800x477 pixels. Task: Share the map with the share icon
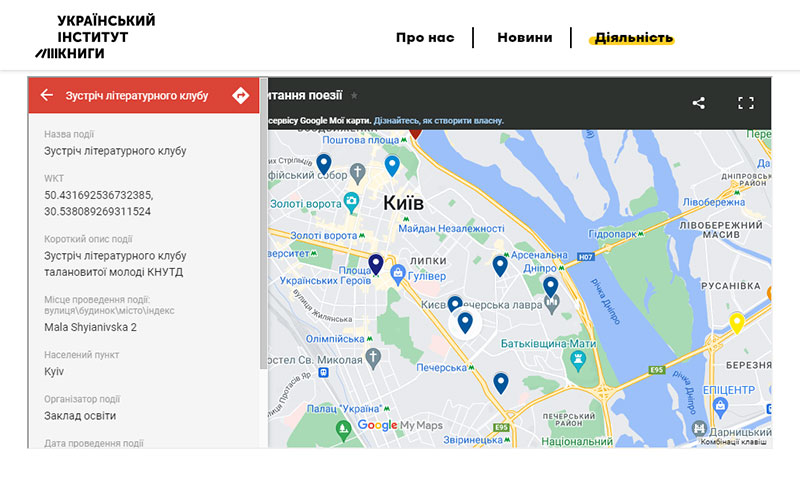click(698, 103)
